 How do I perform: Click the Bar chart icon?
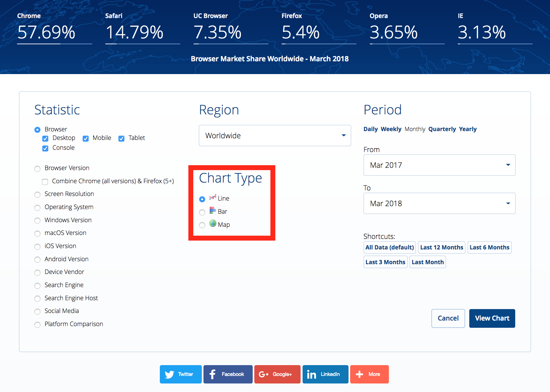pyautogui.click(x=213, y=210)
